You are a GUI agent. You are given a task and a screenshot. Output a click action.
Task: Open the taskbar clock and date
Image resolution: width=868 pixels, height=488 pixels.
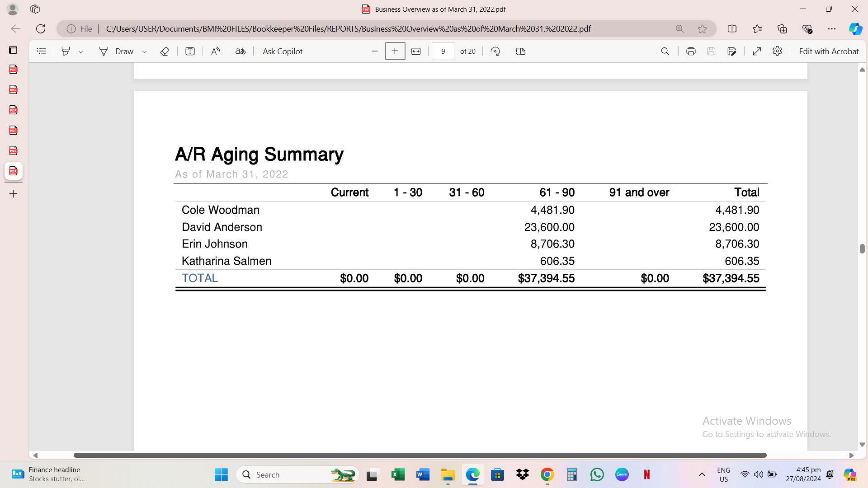[x=803, y=475]
